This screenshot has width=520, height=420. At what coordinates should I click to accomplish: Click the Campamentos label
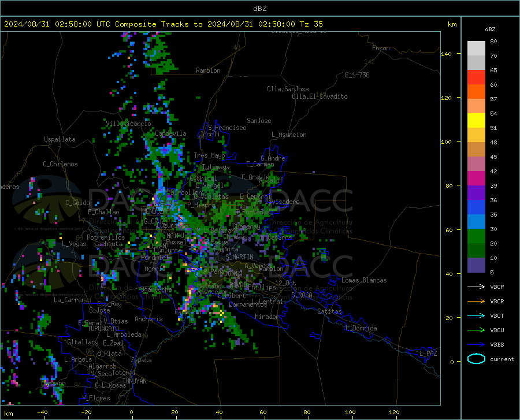click(248, 304)
